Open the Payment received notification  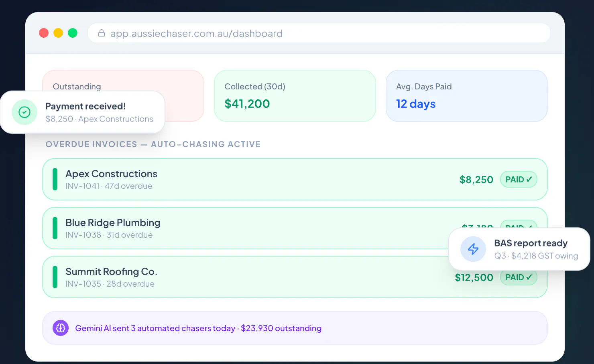83,112
